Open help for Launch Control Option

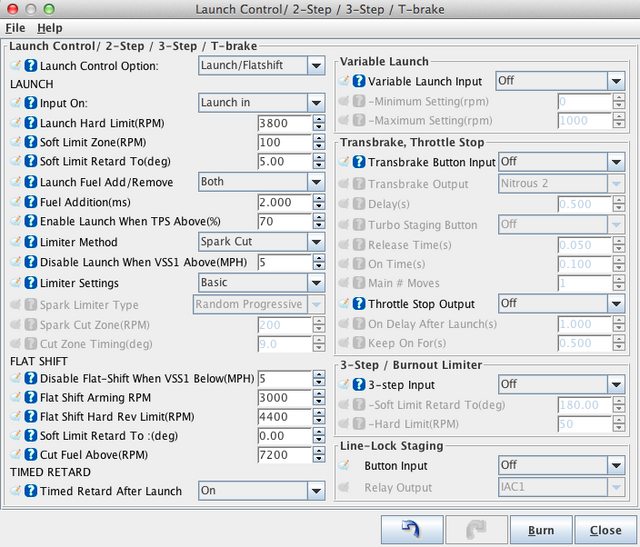tap(31, 66)
